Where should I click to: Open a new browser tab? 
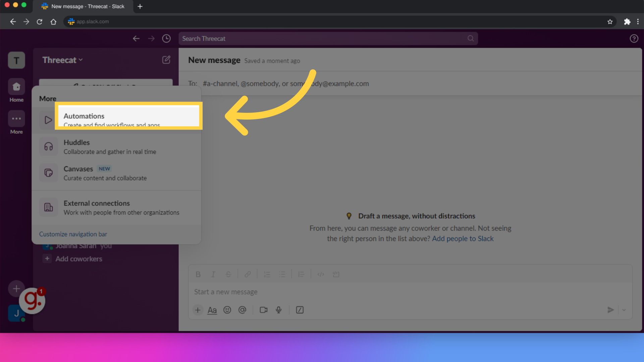pyautogui.click(x=140, y=6)
